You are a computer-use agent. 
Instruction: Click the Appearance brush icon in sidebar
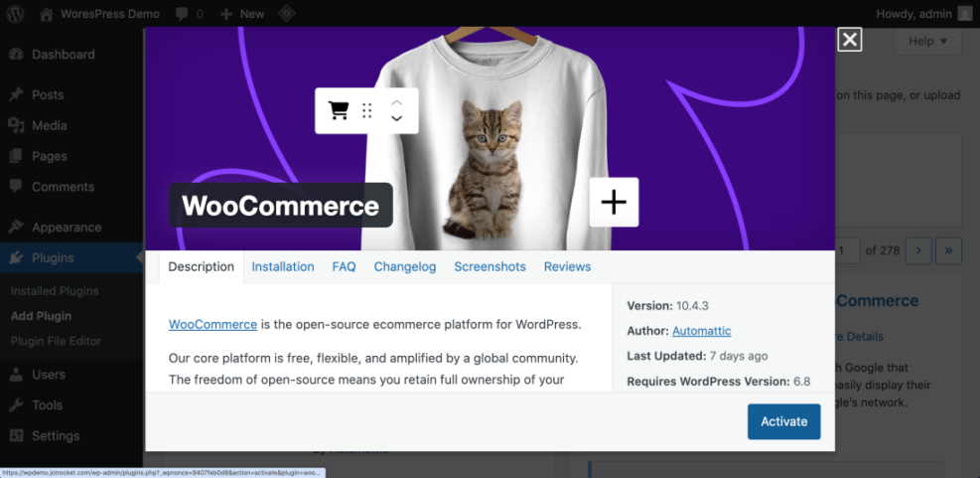coord(16,228)
